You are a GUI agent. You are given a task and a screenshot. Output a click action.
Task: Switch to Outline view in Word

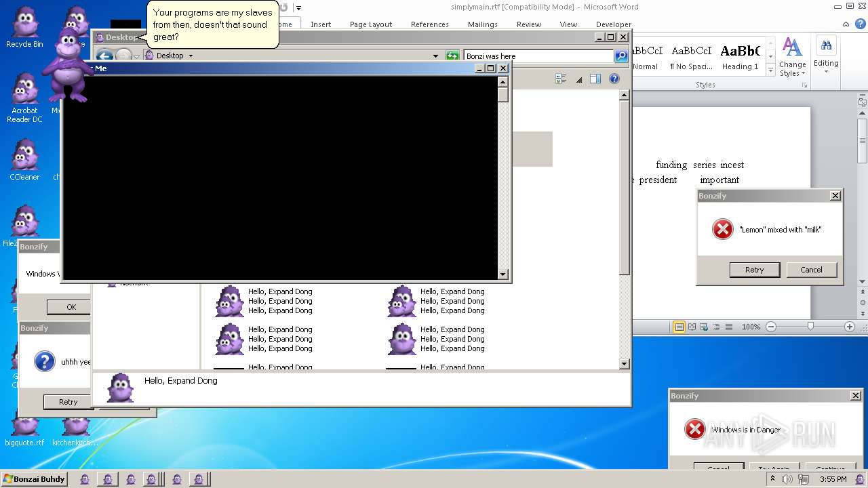click(716, 327)
